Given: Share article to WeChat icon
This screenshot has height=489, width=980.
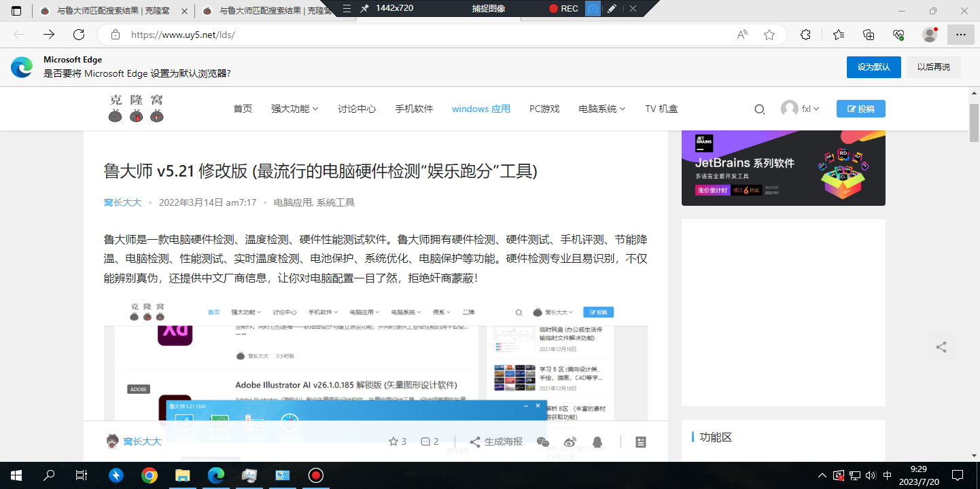Looking at the screenshot, I should [x=542, y=441].
